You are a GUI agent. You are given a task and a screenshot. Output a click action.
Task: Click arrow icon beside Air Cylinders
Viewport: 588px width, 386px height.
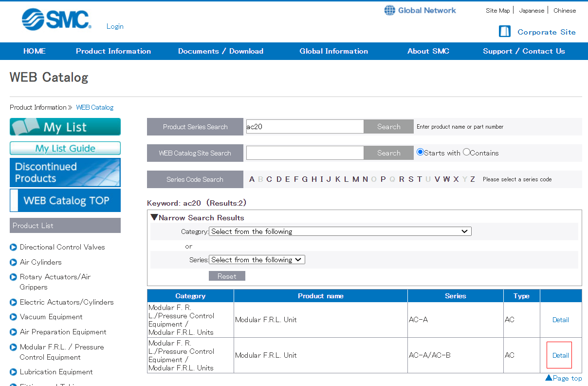pos(14,263)
